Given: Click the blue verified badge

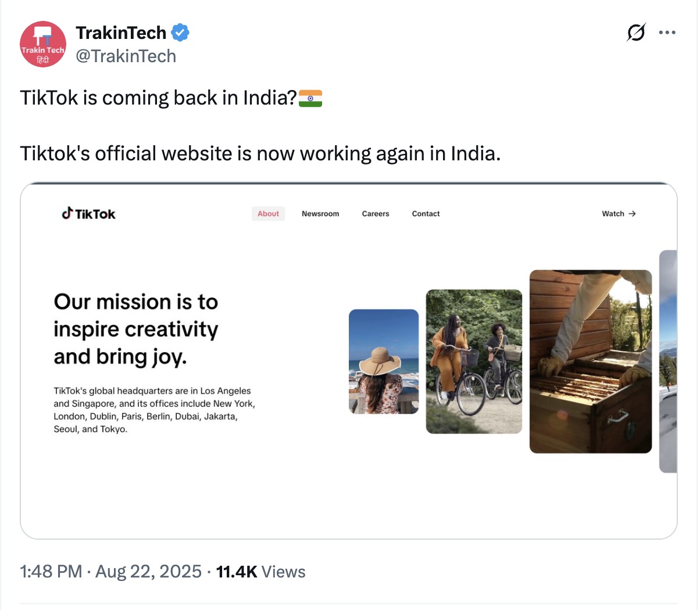Looking at the screenshot, I should coord(180,33).
